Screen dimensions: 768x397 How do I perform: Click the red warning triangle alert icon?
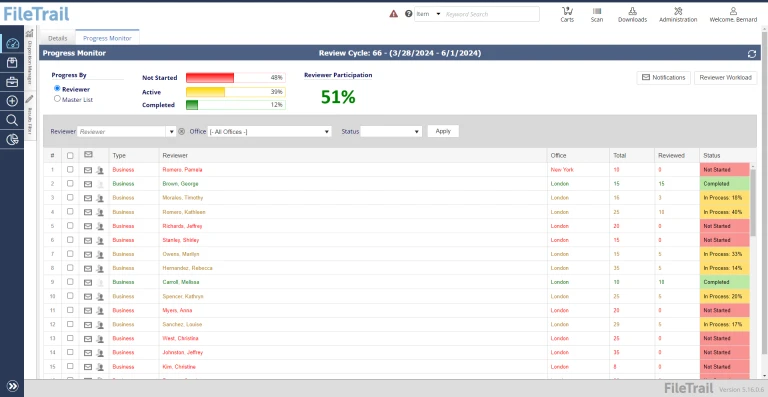point(394,14)
